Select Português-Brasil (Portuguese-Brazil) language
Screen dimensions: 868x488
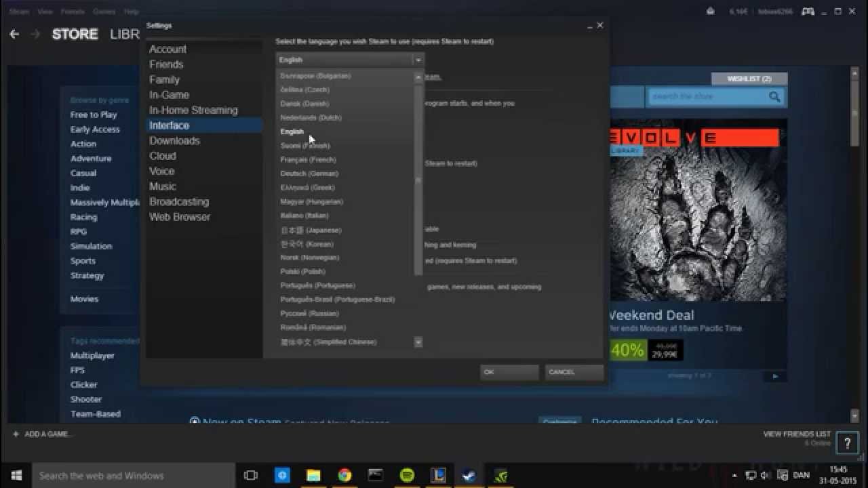[x=338, y=300]
